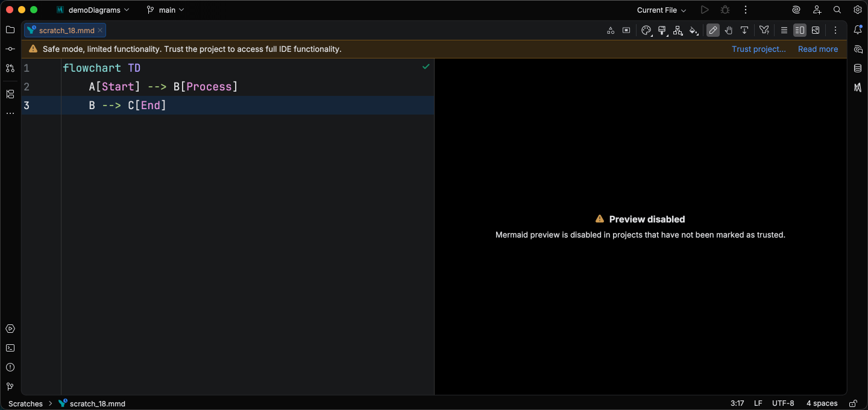Screen dimensions: 868x410
Task: Open the Commit tool window
Action: coord(10,49)
